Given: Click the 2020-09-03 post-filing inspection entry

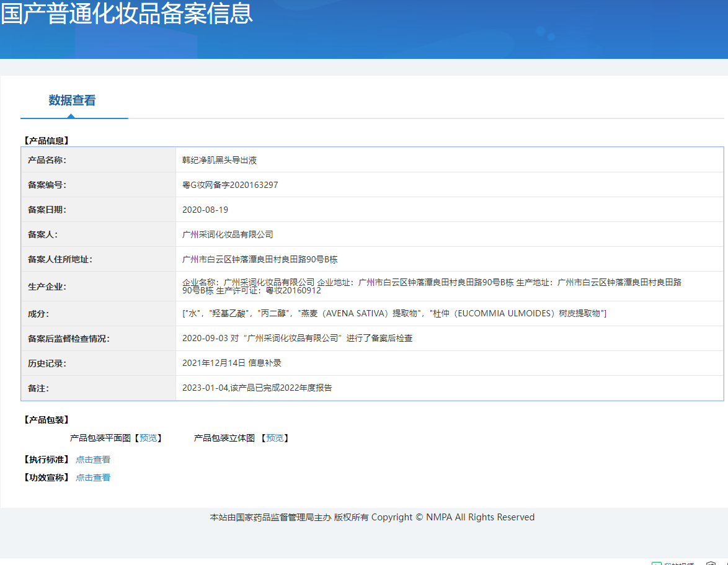Looking at the screenshot, I should click(297, 339).
